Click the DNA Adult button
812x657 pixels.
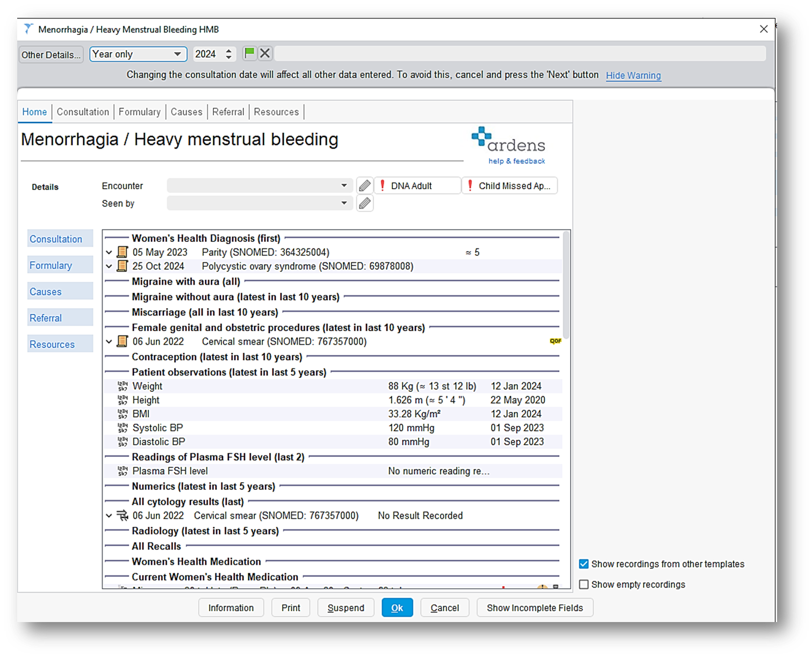(418, 185)
